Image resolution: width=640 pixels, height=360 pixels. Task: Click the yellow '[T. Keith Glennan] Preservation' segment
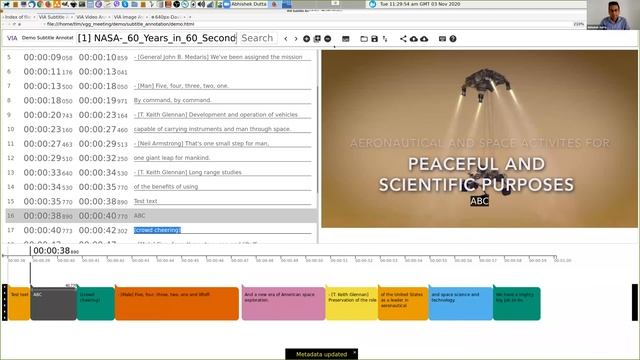pos(352,303)
